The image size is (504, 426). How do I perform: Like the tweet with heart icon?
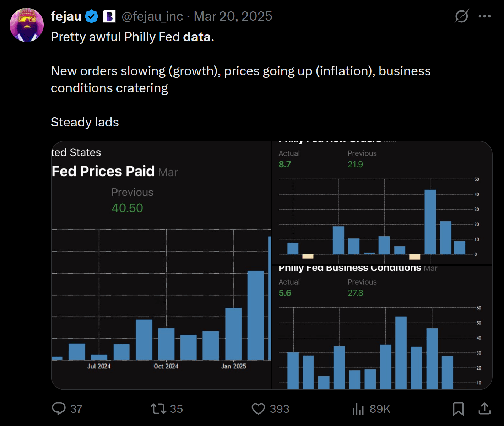(x=258, y=409)
